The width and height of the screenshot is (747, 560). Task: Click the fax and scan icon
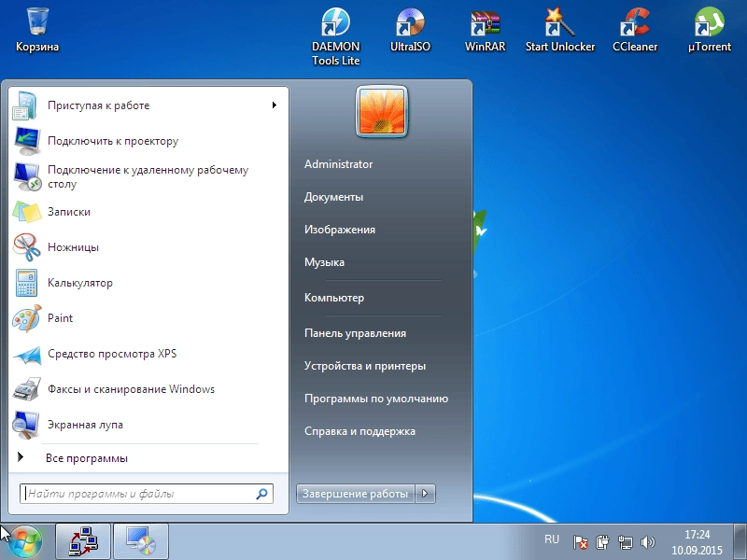27,389
